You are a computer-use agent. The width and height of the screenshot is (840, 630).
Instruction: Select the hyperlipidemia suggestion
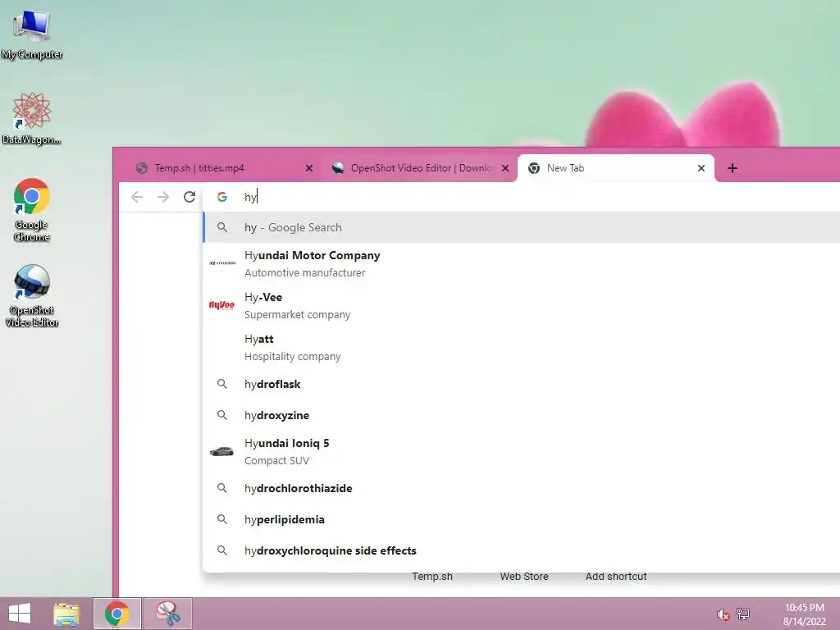pyautogui.click(x=521, y=519)
